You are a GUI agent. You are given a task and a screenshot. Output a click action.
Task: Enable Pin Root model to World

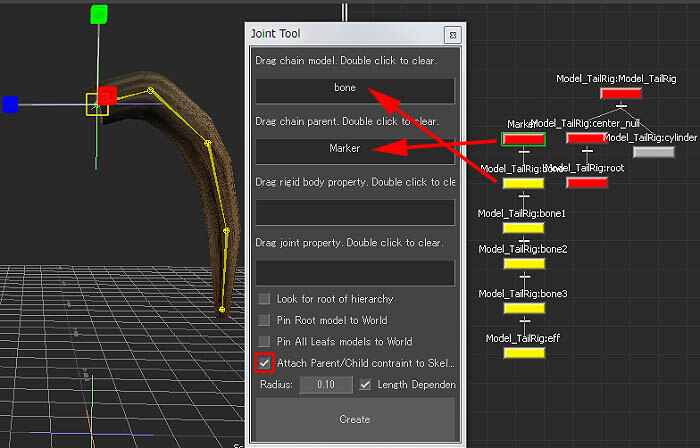tap(265, 320)
